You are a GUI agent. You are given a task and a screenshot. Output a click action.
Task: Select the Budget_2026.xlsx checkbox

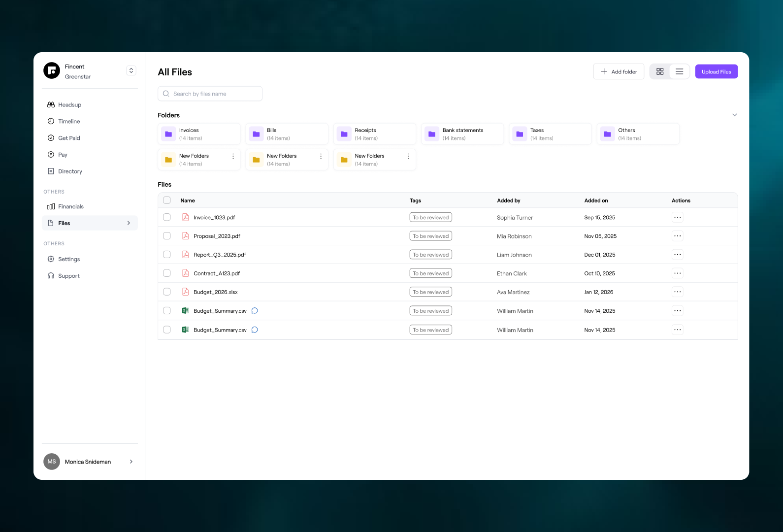point(167,292)
